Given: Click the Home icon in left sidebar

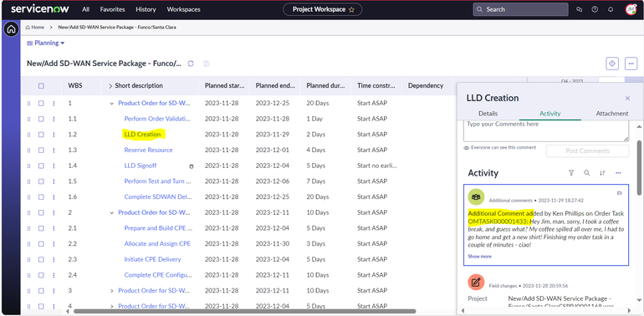Looking at the screenshot, I should 11,29.
